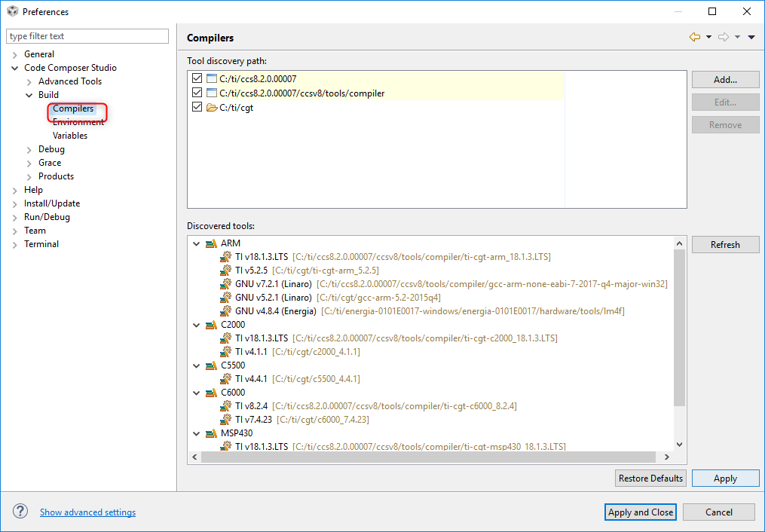Image resolution: width=765 pixels, height=532 pixels.
Task: Click the C5500 toolchain group icon
Action: pyautogui.click(x=211, y=365)
